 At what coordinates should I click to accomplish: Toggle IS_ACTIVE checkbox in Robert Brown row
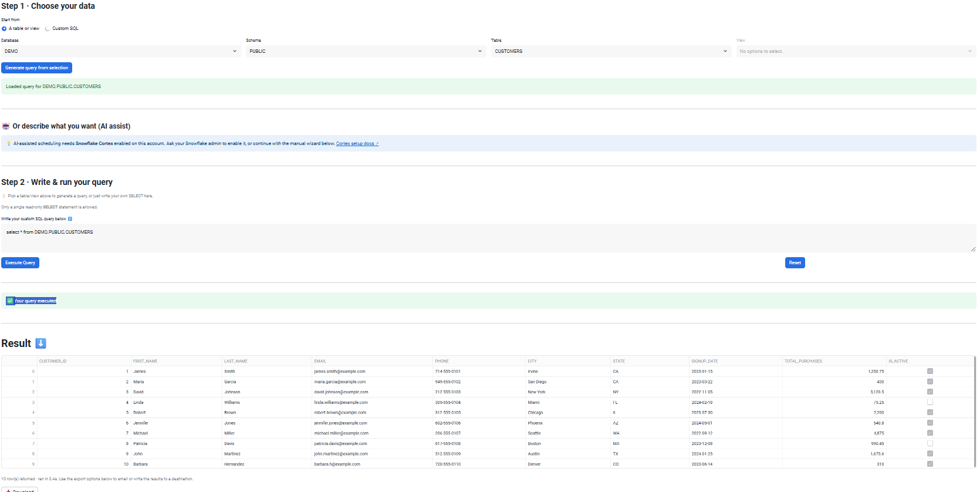pyautogui.click(x=930, y=412)
